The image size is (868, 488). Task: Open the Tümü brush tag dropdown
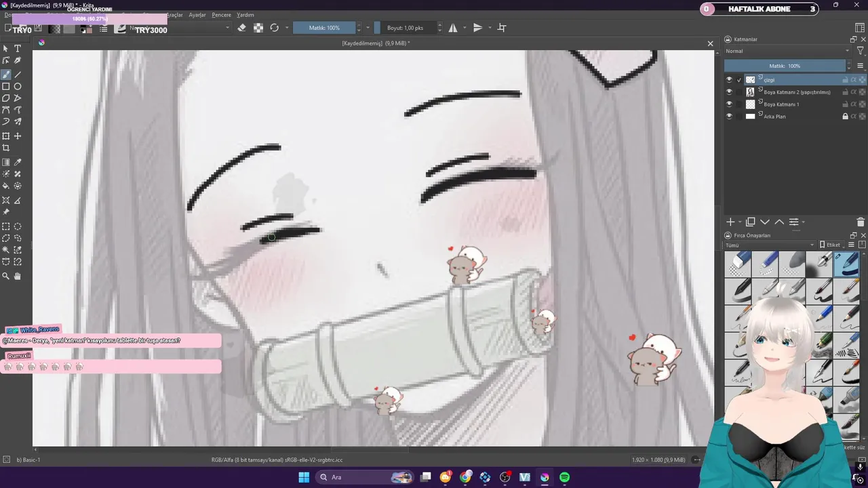pos(769,245)
